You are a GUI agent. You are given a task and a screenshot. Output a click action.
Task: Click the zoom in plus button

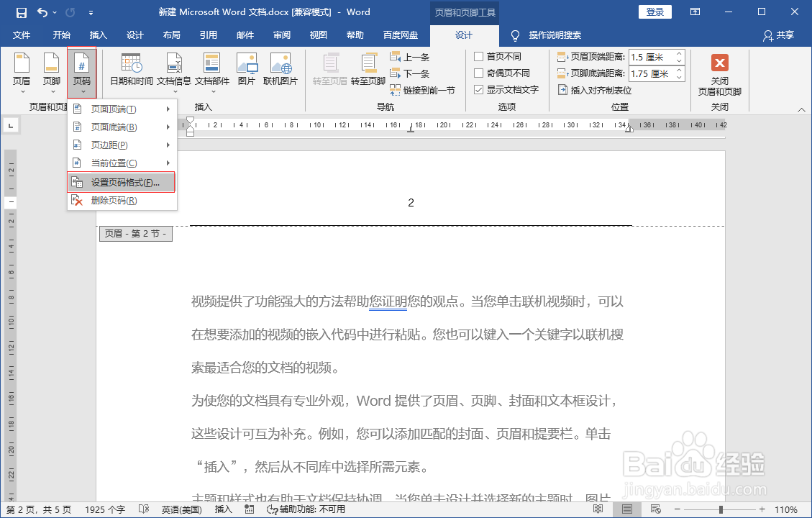click(762, 509)
